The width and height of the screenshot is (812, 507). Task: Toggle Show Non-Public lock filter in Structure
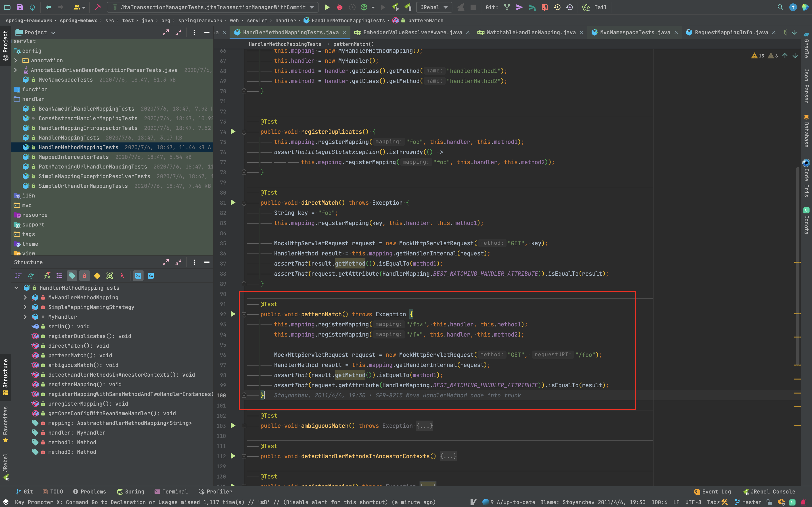point(84,276)
